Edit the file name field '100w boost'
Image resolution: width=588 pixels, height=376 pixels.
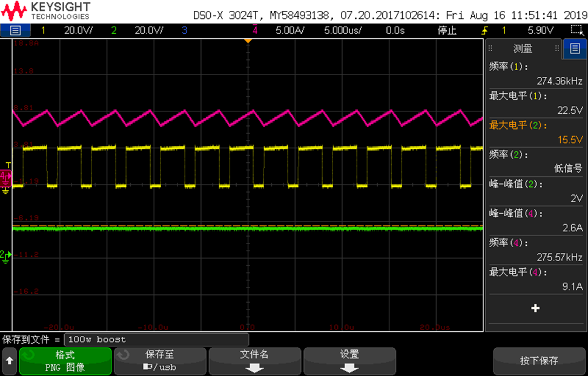click(x=156, y=340)
